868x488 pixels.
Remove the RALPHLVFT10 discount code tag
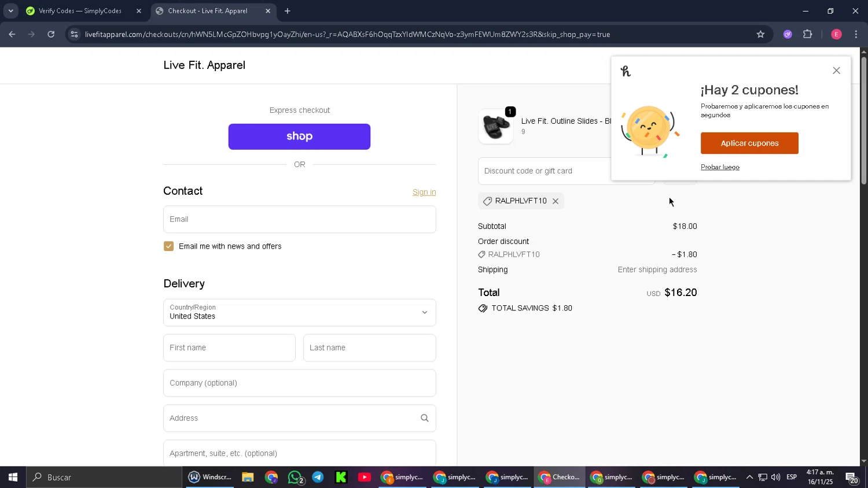556,201
